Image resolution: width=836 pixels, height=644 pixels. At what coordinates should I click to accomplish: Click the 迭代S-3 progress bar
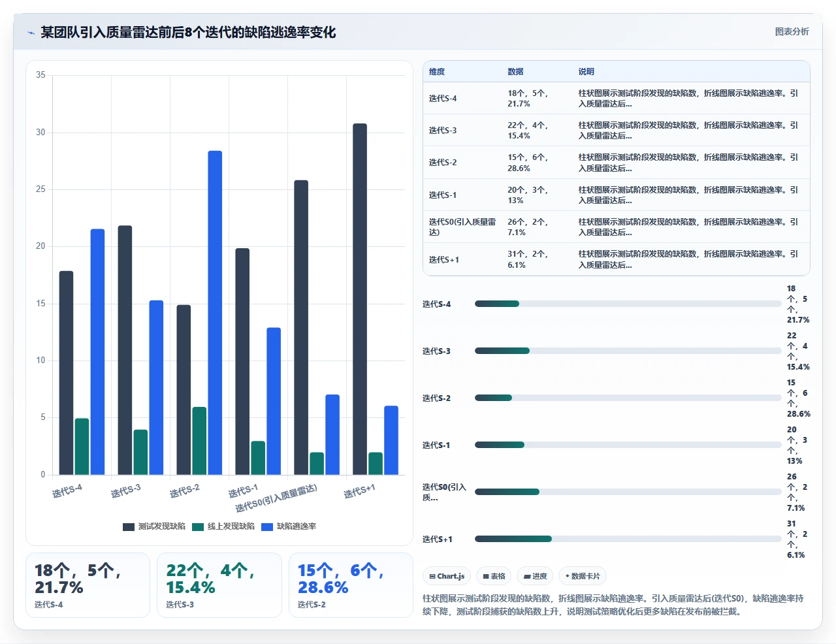point(628,351)
